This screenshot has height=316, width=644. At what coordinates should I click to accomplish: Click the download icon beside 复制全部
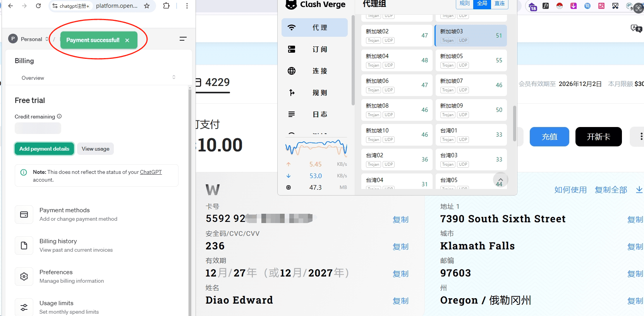tap(639, 189)
